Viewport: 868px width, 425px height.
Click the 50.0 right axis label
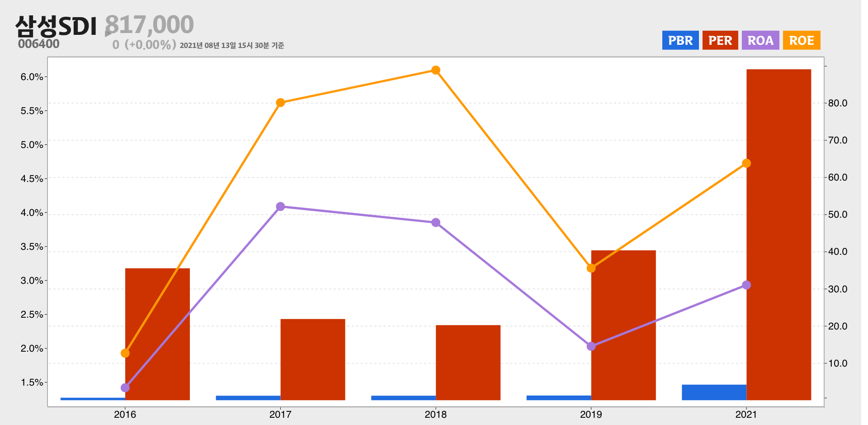coord(838,215)
